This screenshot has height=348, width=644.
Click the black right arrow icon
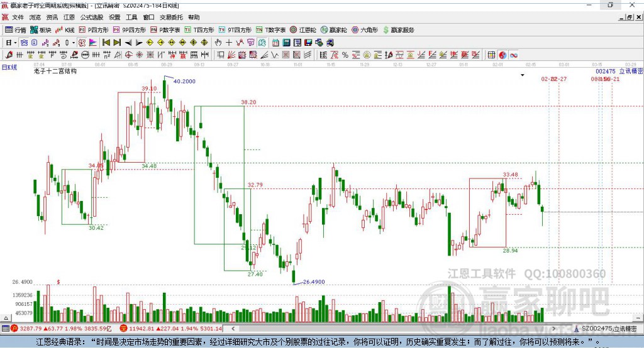[139, 43]
